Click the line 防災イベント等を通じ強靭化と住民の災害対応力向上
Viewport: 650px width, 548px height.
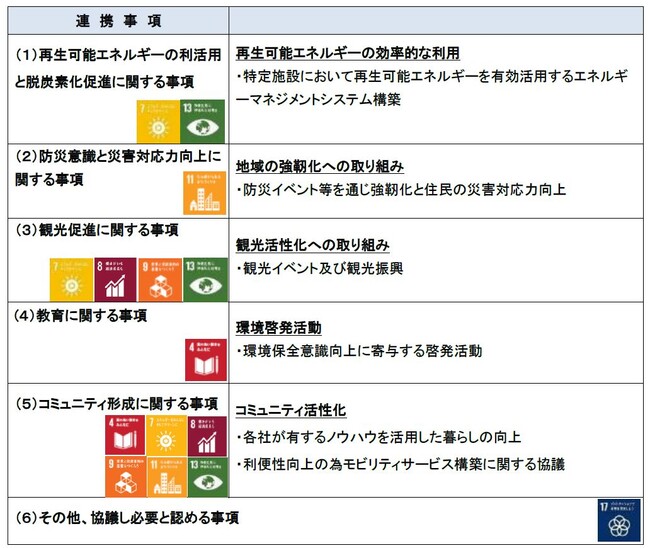click(401, 189)
